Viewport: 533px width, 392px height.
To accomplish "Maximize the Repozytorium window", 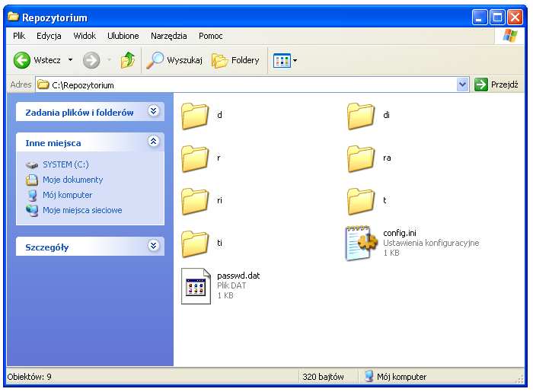I will pos(497,17).
